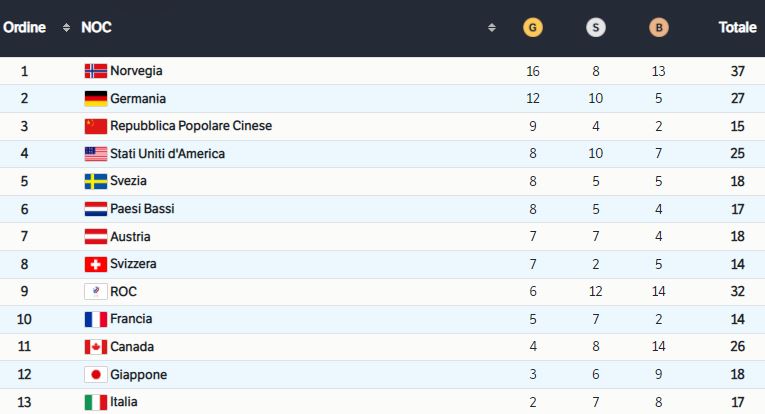765x414 pixels.
Task: Click the China flag icon
Action: (x=95, y=126)
